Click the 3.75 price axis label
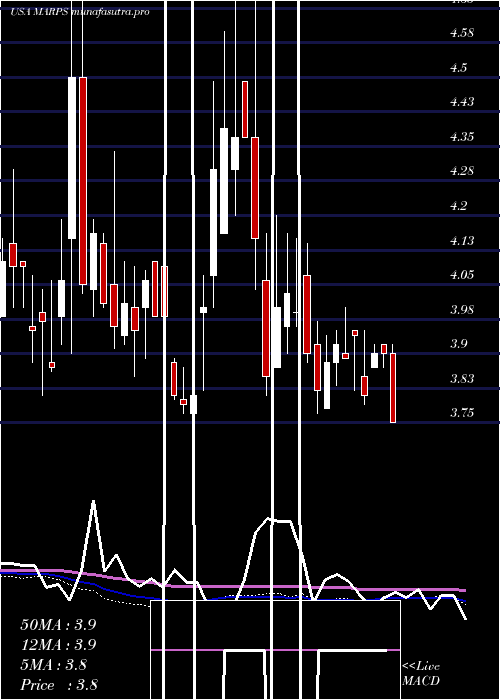This screenshot has width=500, height=700. (x=462, y=412)
